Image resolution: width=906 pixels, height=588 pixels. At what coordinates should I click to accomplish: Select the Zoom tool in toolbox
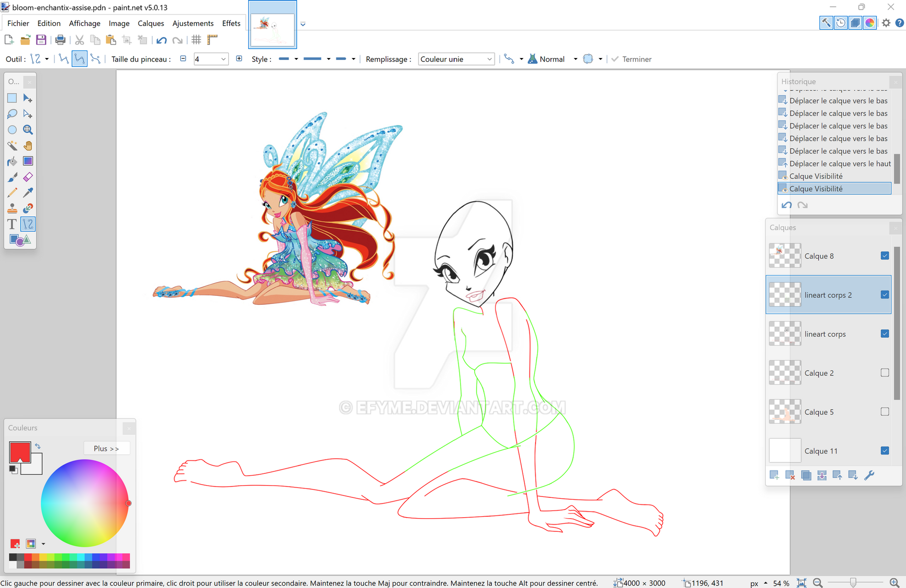28,130
